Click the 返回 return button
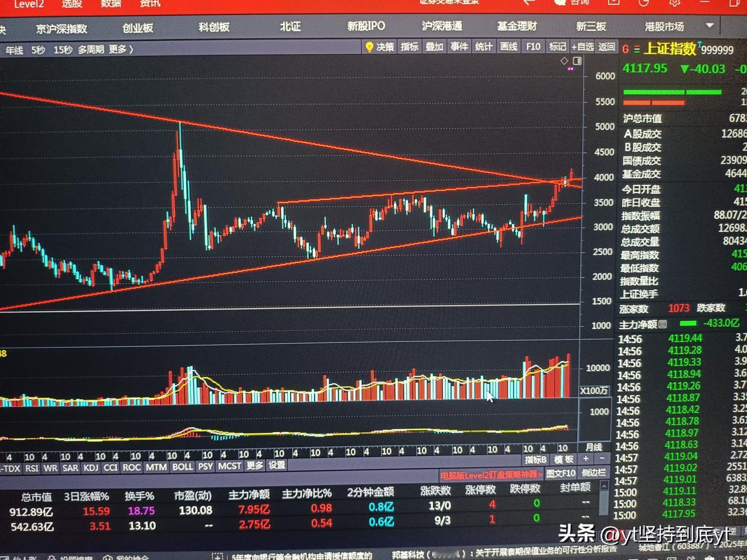This screenshot has height=560, width=747. 607,47
